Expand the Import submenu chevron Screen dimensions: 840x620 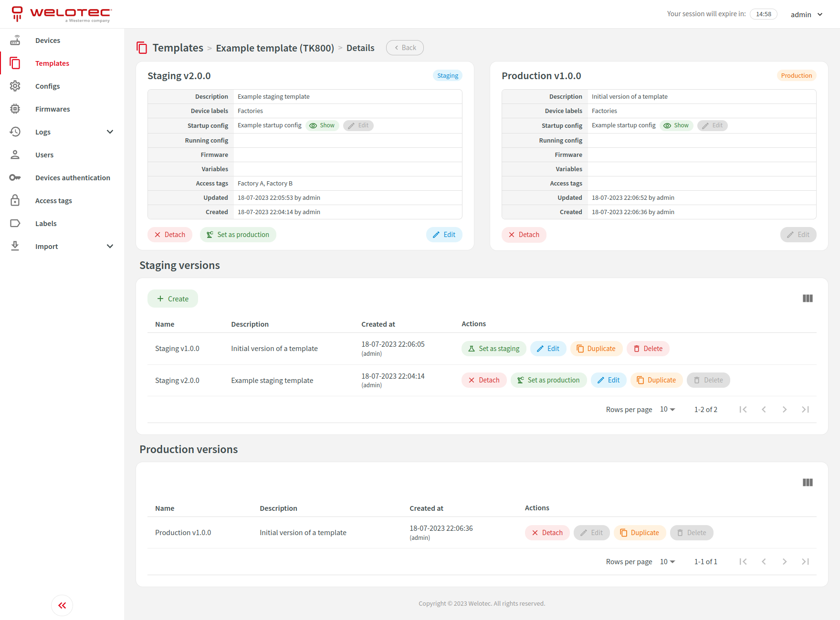tap(110, 247)
